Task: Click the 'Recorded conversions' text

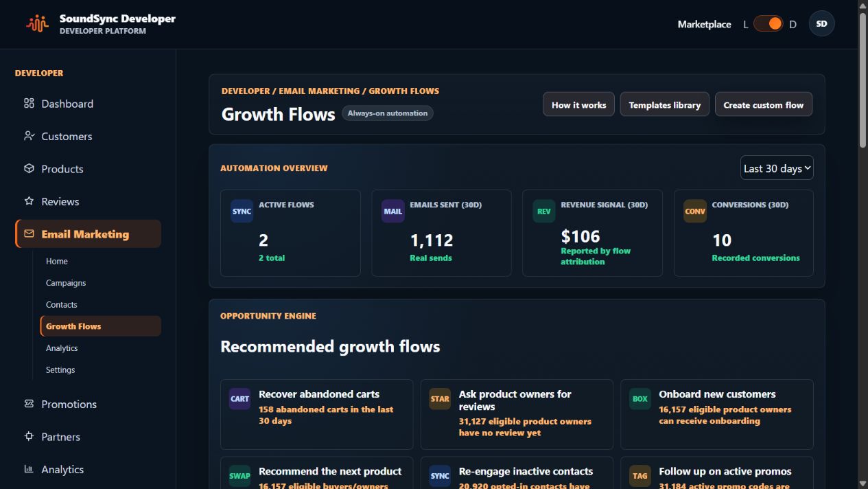Action: tap(755, 258)
